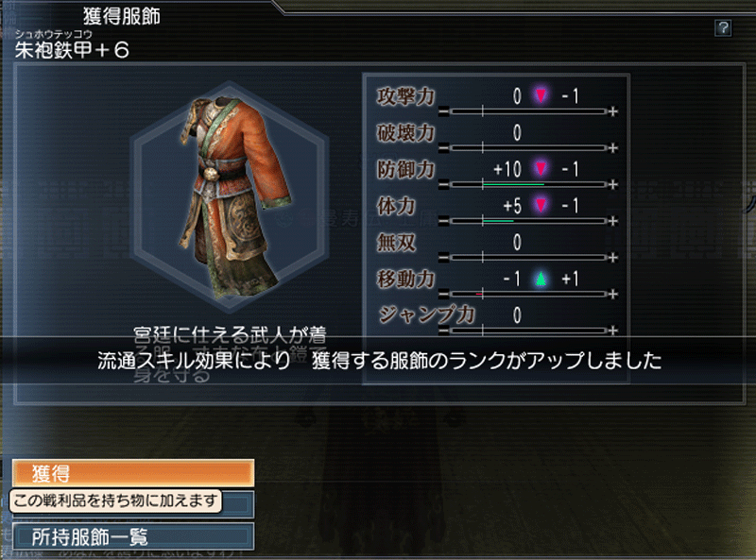Click the plus icon on 無双 bar
The width and height of the screenshot is (756, 560).
tap(612, 258)
